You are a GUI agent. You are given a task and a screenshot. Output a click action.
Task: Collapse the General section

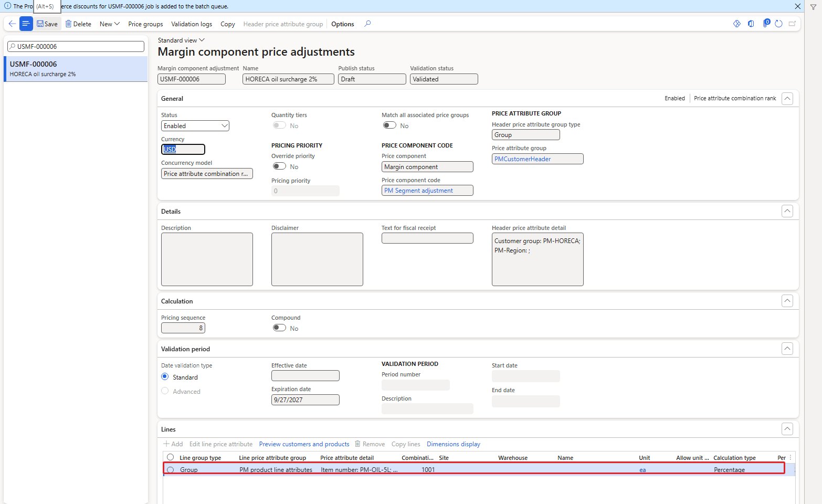787,99
